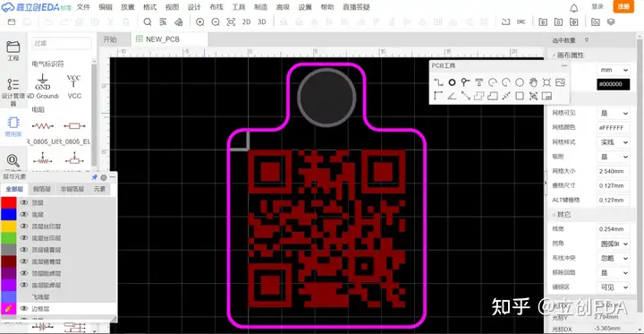Activate the hand pan tool in PCB tools
The width and height of the screenshot is (644, 334).
point(533,82)
